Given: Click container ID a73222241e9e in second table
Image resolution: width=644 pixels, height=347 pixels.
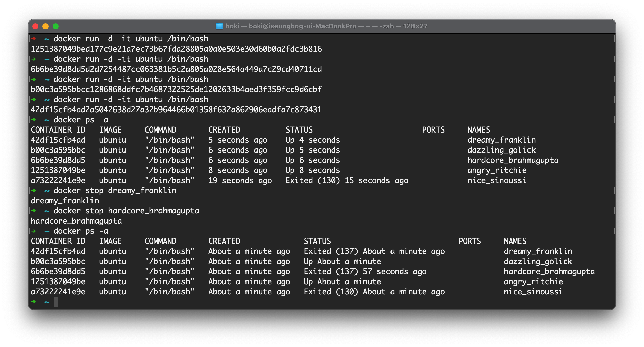Looking at the screenshot, I should [58, 292].
